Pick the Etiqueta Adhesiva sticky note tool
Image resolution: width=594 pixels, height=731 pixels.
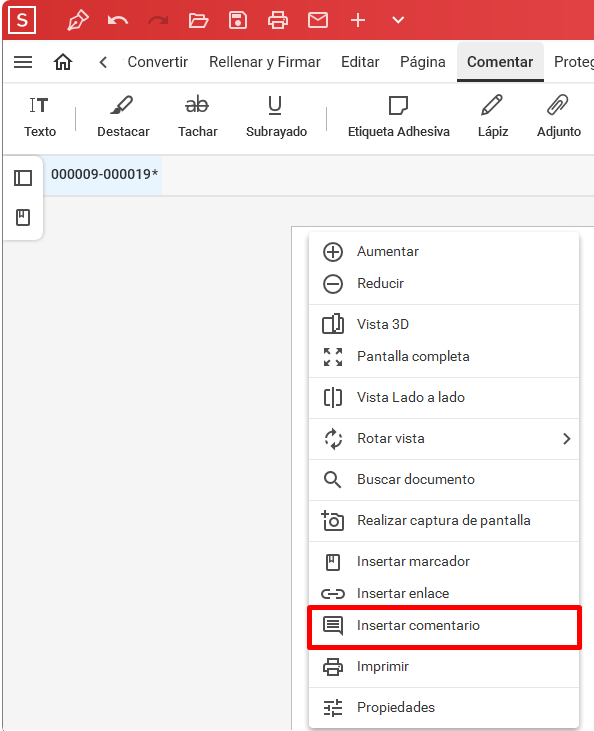[399, 117]
